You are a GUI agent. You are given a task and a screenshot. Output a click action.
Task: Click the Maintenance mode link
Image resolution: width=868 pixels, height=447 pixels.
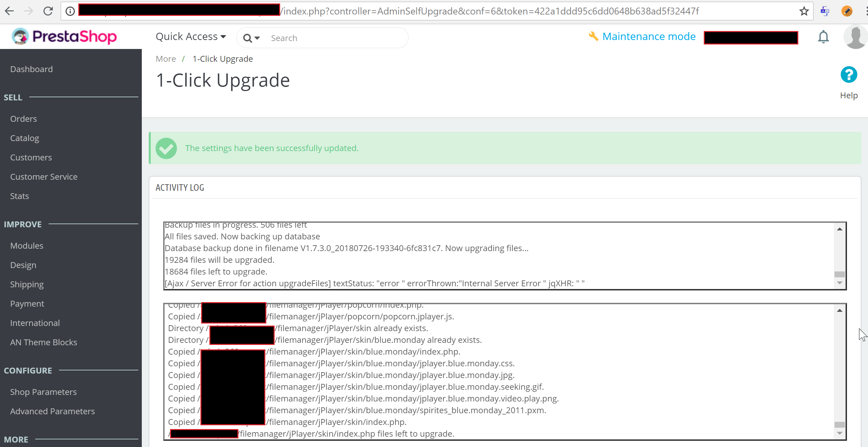pyautogui.click(x=649, y=37)
